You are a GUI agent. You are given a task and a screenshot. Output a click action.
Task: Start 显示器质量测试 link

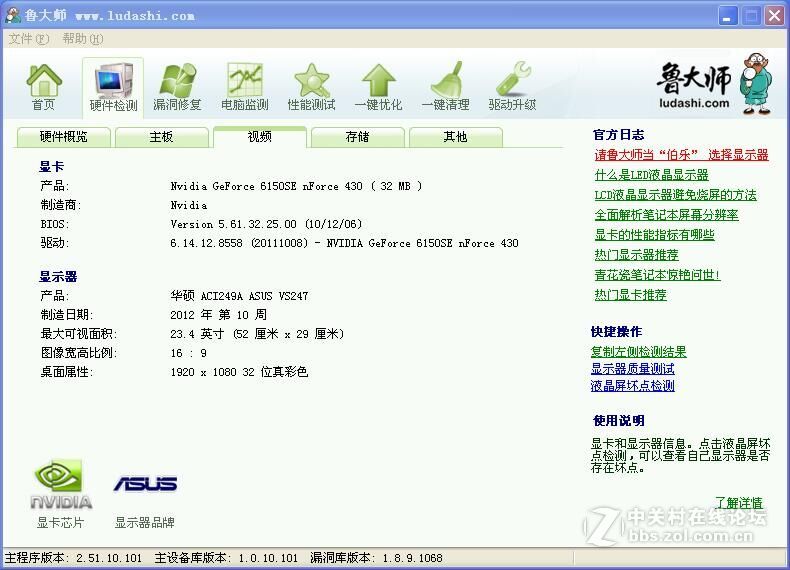[632, 369]
